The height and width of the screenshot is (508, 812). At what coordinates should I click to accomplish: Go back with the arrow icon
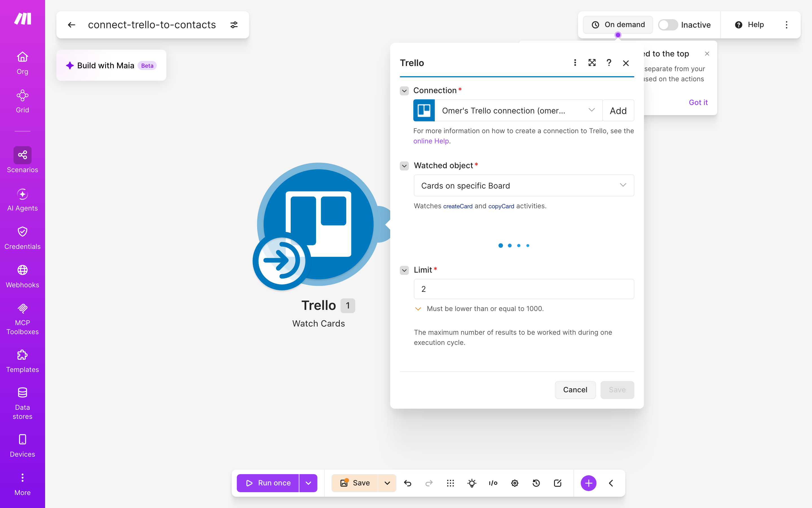pos(71,25)
